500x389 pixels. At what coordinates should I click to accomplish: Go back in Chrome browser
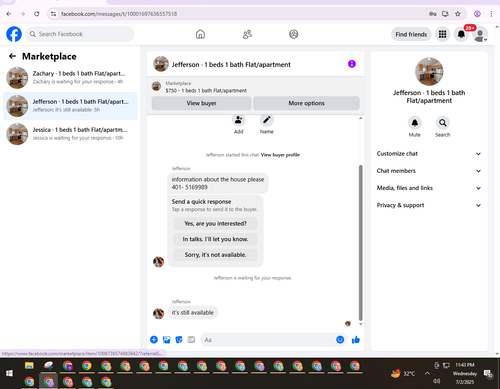click(x=9, y=14)
